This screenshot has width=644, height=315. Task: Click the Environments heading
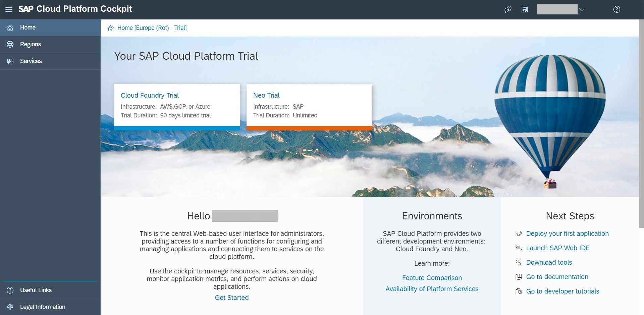[x=432, y=216]
